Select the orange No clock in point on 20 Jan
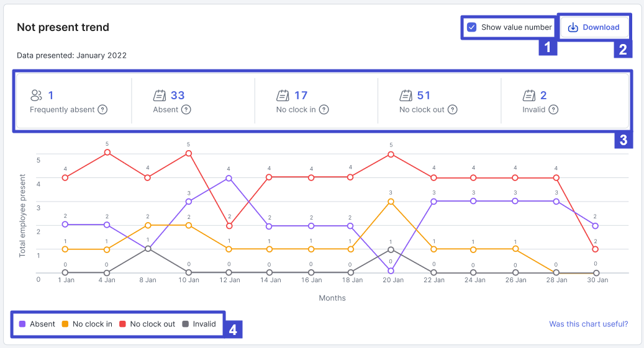 coord(391,201)
